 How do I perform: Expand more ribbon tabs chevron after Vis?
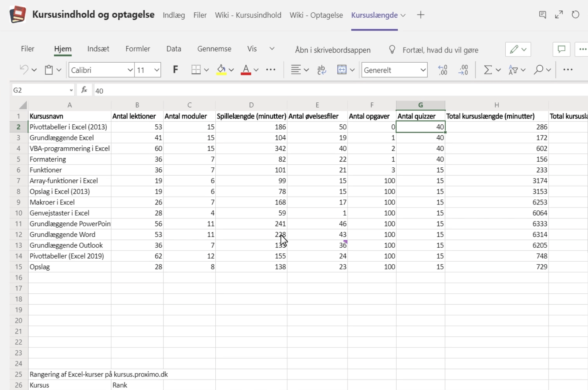tap(272, 49)
